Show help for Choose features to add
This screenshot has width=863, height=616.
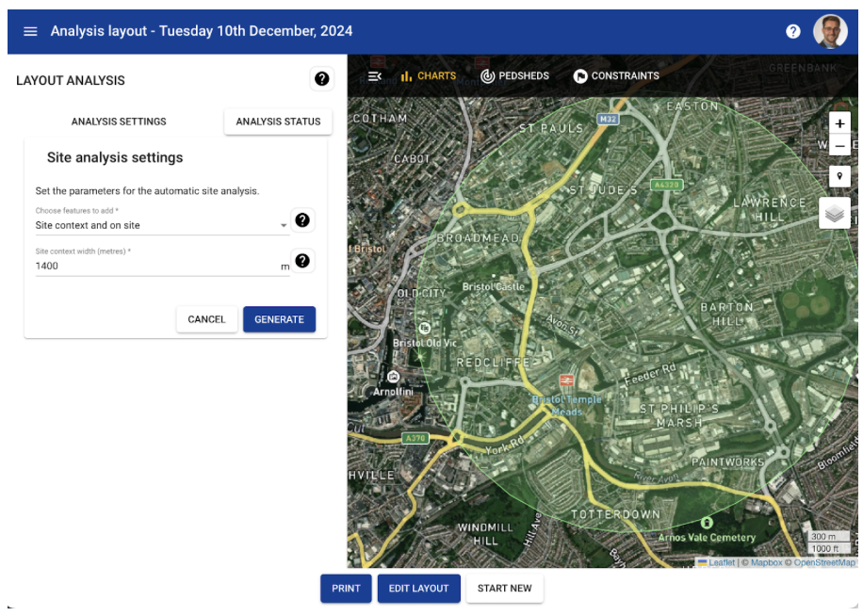tap(302, 220)
